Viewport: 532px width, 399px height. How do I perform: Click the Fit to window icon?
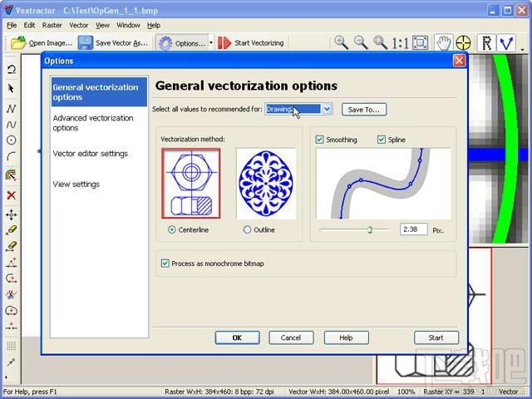coord(420,42)
